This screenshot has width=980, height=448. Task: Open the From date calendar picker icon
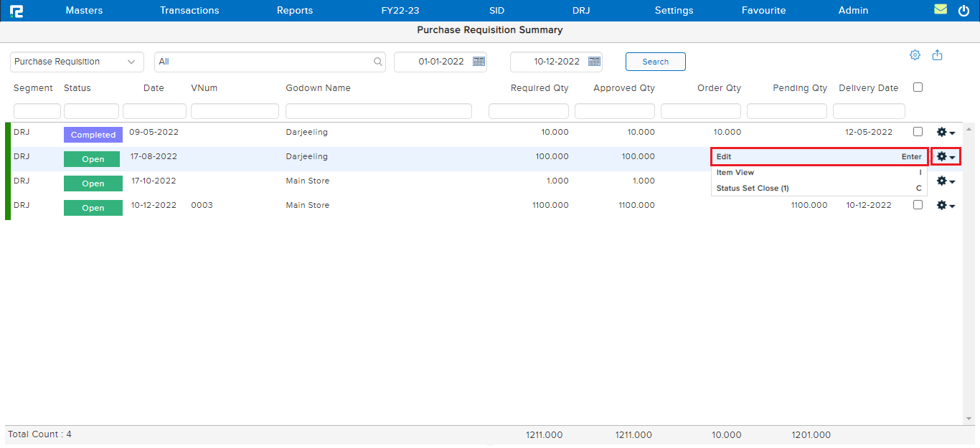click(x=479, y=62)
